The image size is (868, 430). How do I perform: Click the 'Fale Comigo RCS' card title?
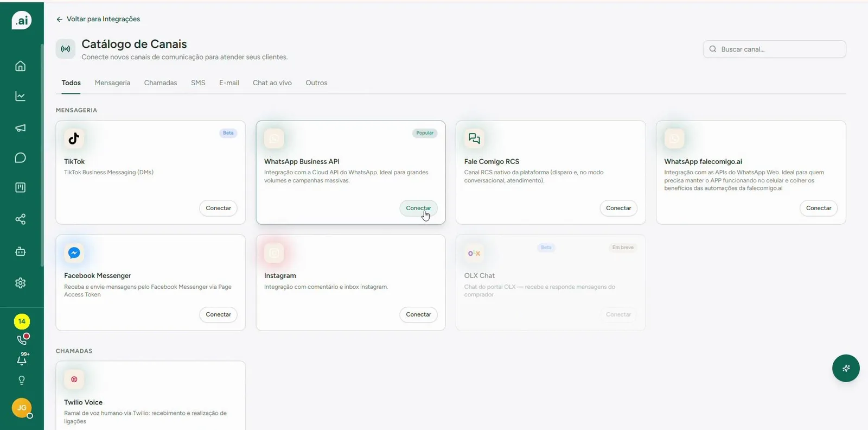click(x=492, y=162)
